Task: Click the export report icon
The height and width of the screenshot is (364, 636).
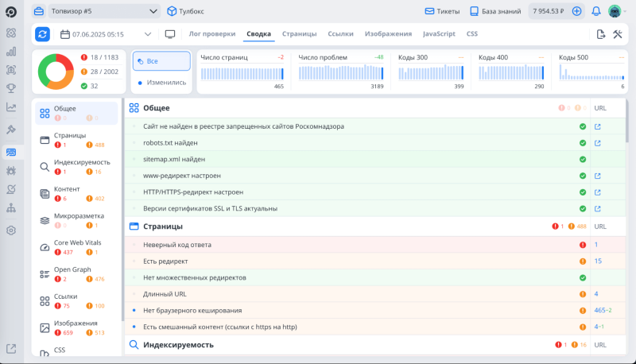Action: 601,34
